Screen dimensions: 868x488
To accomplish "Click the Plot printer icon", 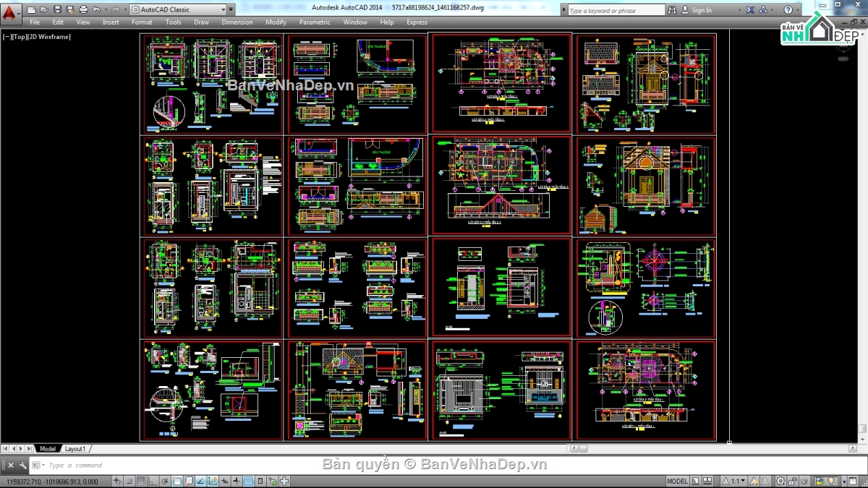I will (x=83, y=9).
